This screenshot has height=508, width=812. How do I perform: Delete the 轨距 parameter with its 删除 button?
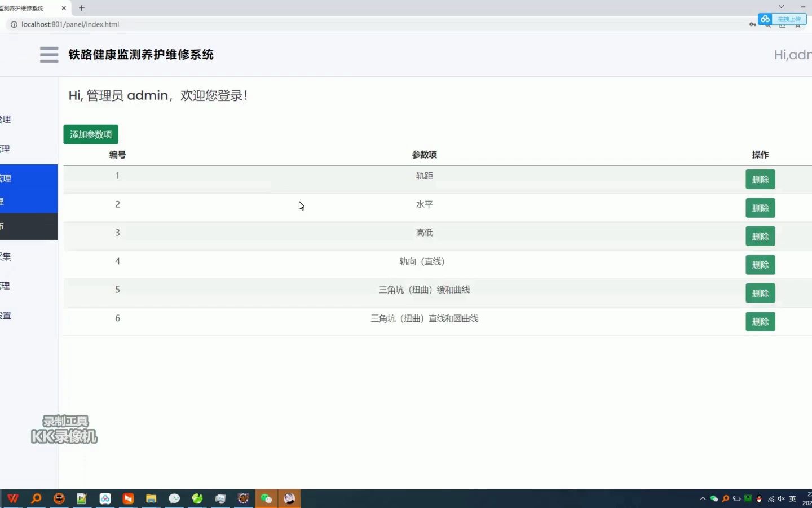point(760,179)
